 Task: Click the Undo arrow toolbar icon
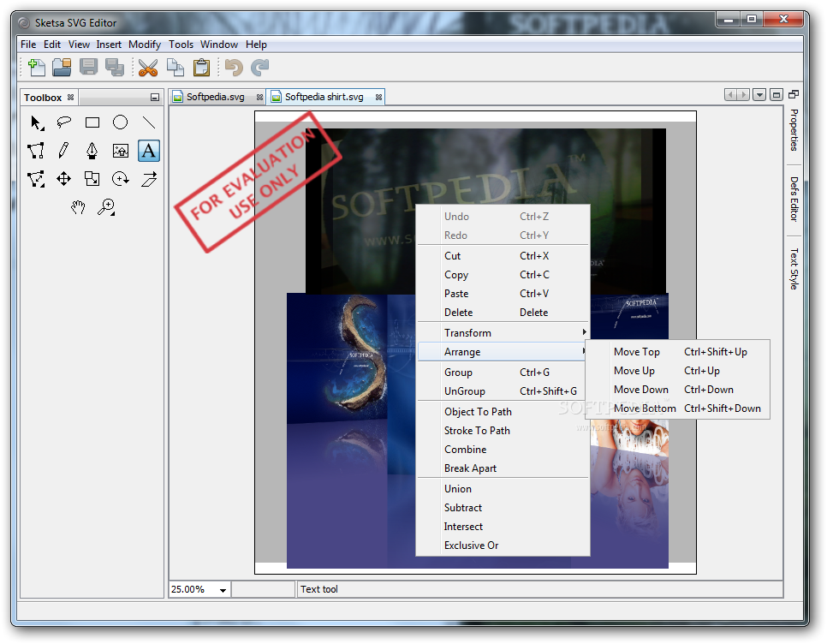coord(234,68)
